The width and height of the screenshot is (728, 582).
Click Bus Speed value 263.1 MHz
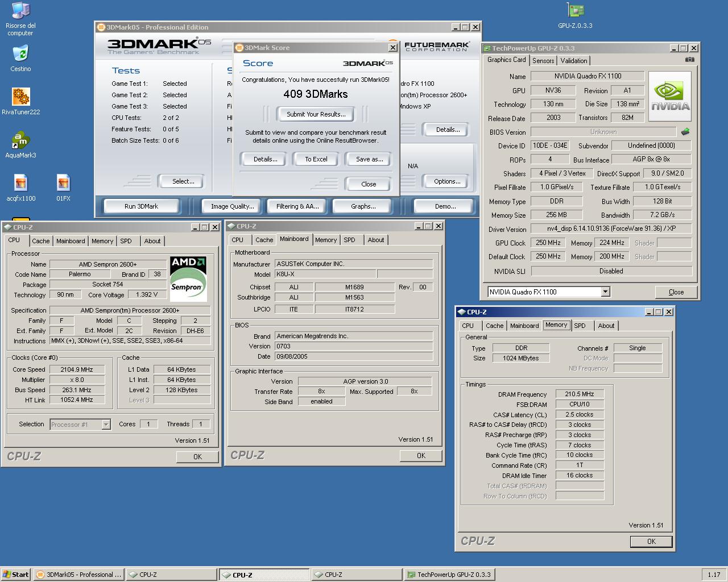coord(77,390)
